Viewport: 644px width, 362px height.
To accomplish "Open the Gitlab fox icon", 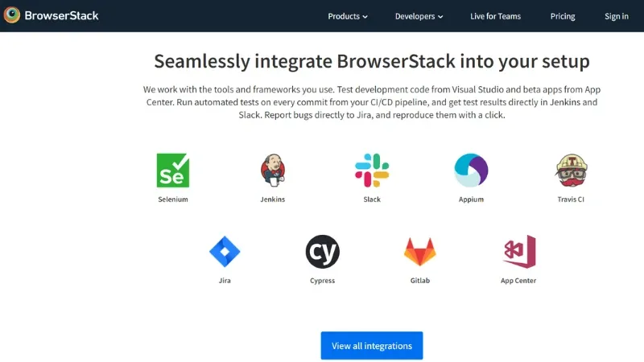I will click(x=419, y=252).
